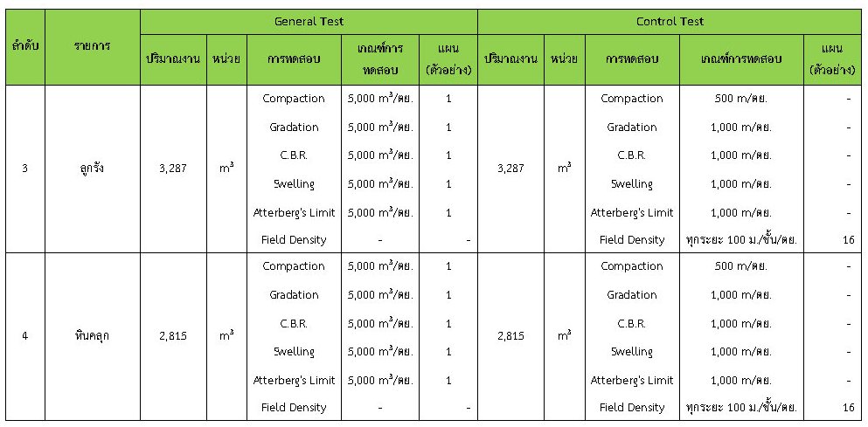Viewport: 868px width, 427px height.
Task: Select row number 3 cell
Action: pos(24,169)
